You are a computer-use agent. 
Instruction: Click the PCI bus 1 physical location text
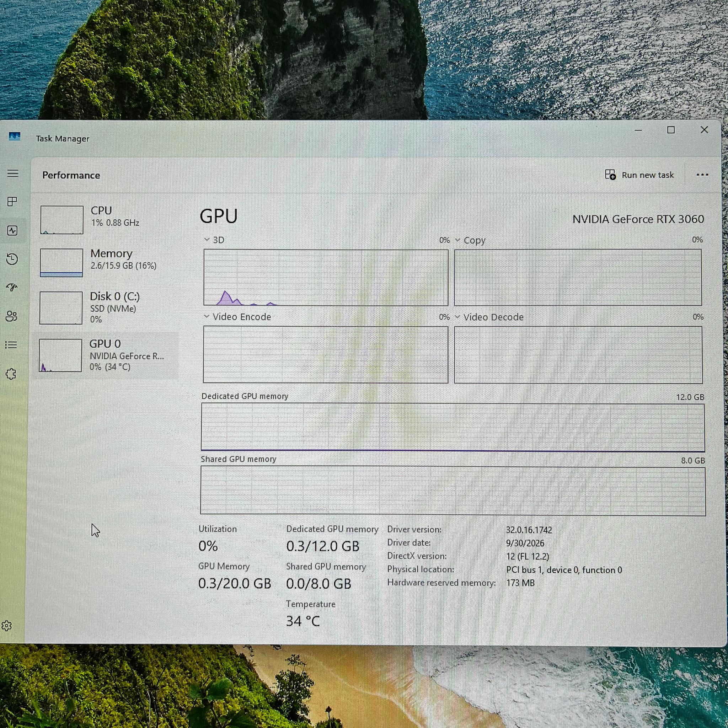point(564,570)
